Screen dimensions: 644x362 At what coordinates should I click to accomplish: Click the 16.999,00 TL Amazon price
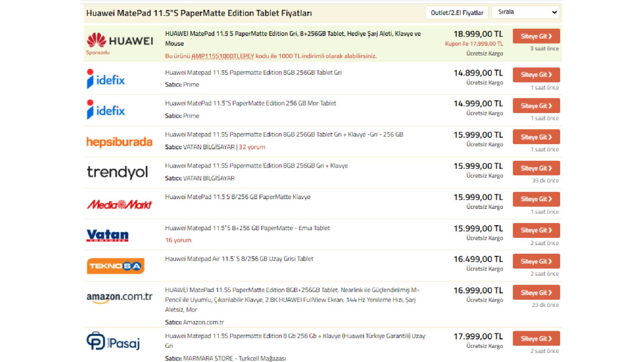(478, 290)
